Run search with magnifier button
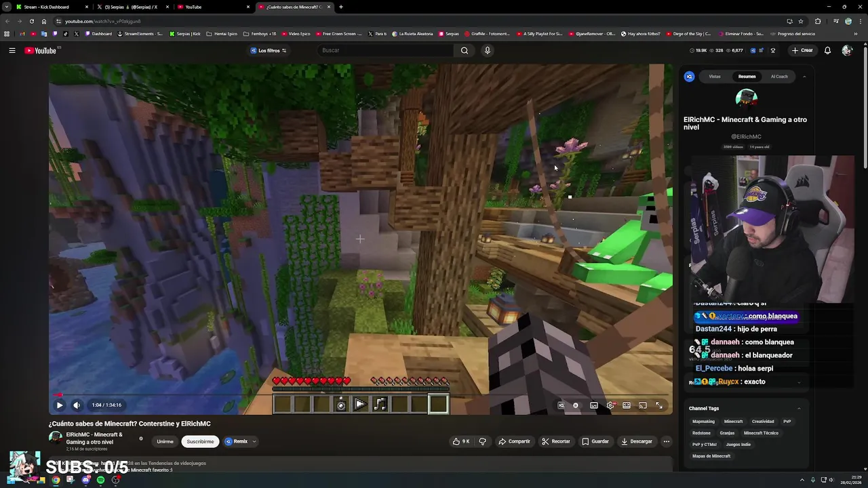This screenshot has width=868, height=488. click(x=465, y=50)
